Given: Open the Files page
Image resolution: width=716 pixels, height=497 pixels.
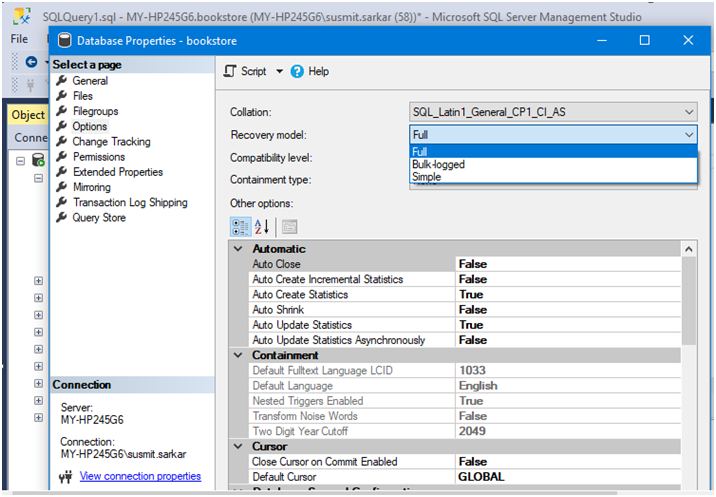Looking at the screenshot, I should click(x=83, y=96).
